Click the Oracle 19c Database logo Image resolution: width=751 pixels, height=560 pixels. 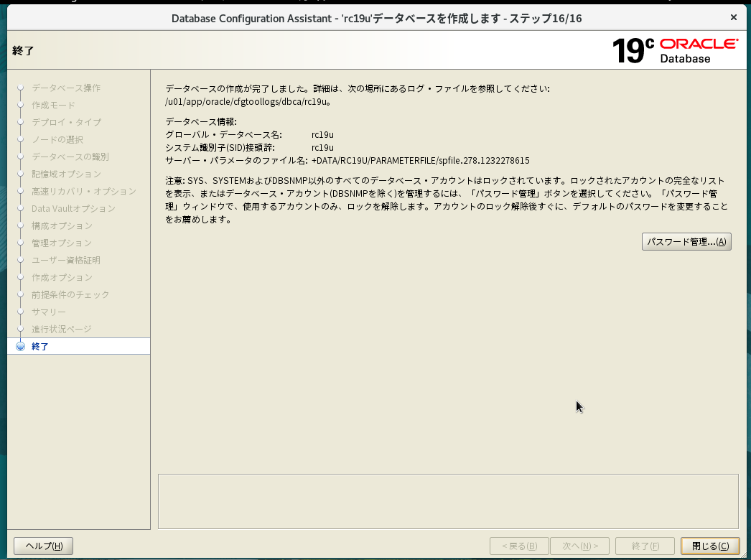676,51
